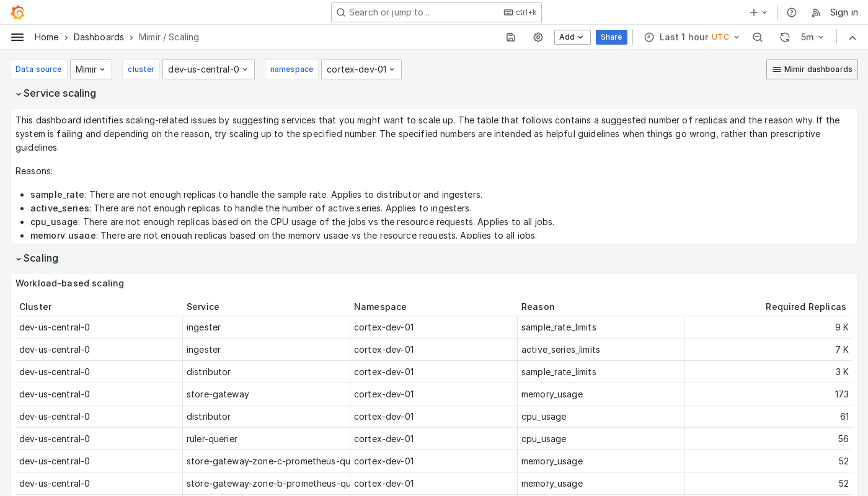868x496 pixels.
Task: Click the 56 required replicas cell
Action: pos(769,439)
